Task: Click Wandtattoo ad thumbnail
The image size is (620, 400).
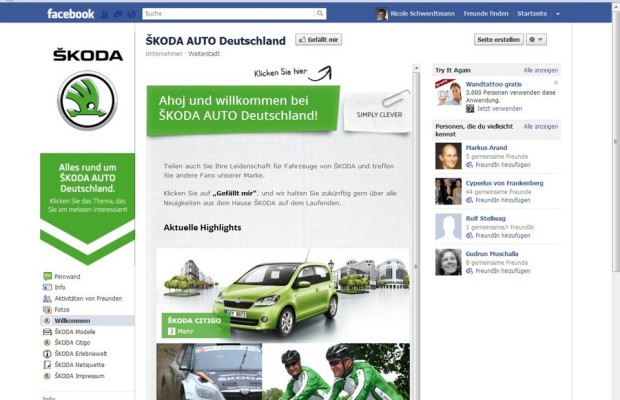Action: click(x=448, y=93)
